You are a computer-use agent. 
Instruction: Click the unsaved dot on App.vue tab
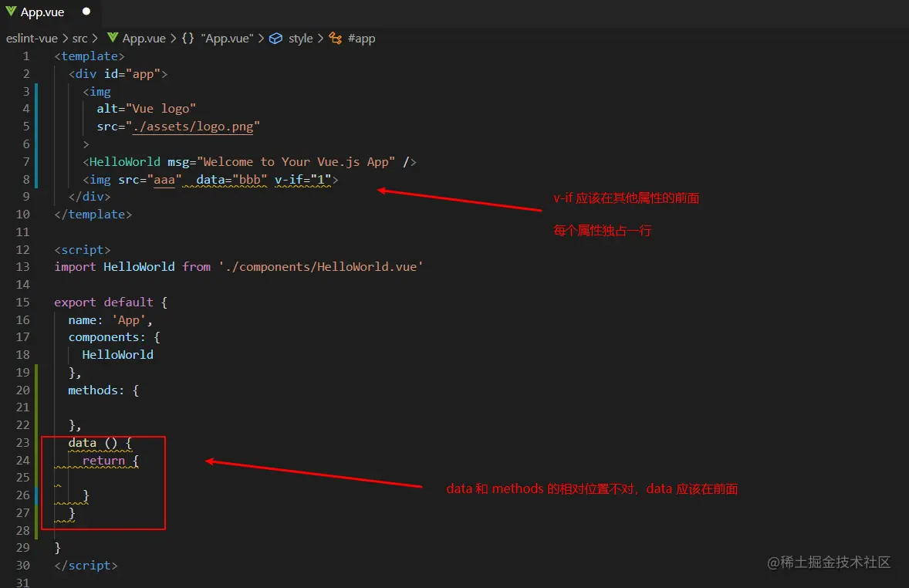point(86,12)
